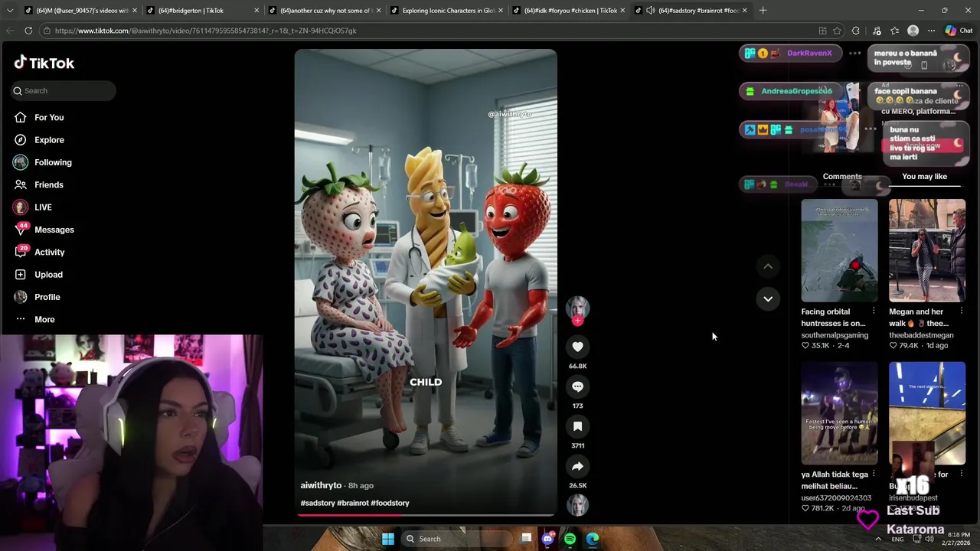
Task: Open creator avatar beside the video
Action: (577, 307)
